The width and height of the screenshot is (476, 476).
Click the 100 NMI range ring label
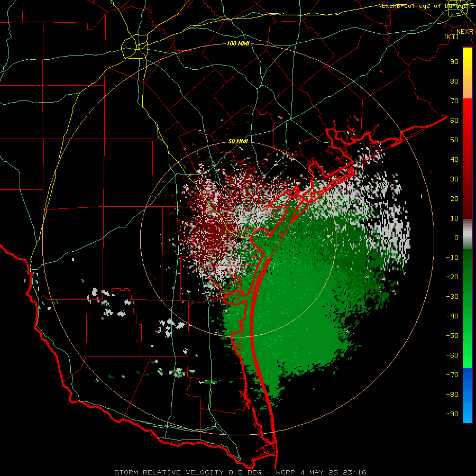[238, 44]
